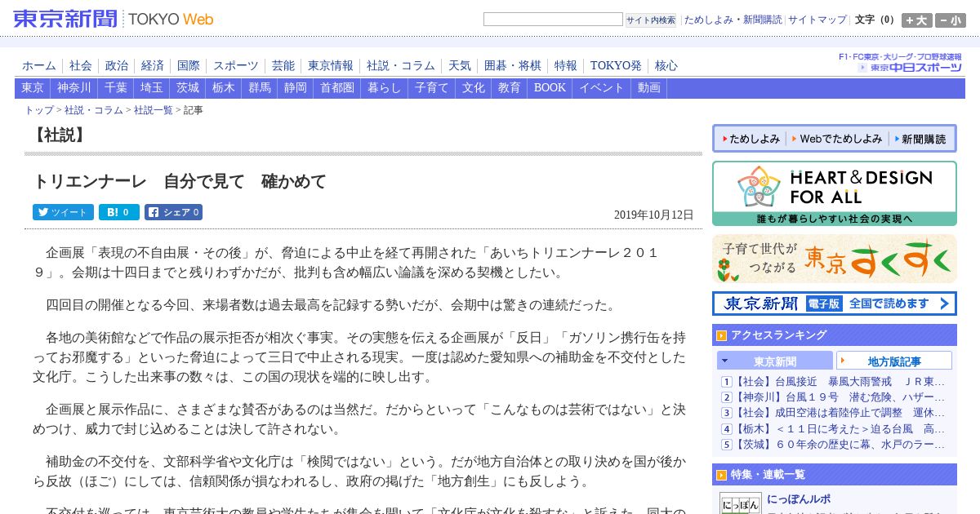980x514 pixels.
Task: Open 囲碁・将棋 section
Action: (x=513, y=65)
